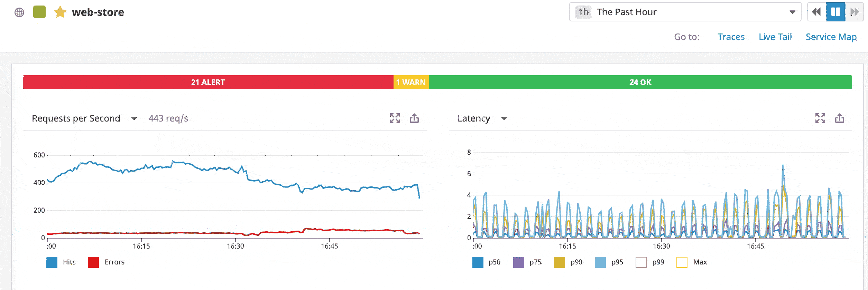868x290 pixels.
Task: Share or export the Requests per Second graph
Action: pyautogui.click(x=414, y=118)
